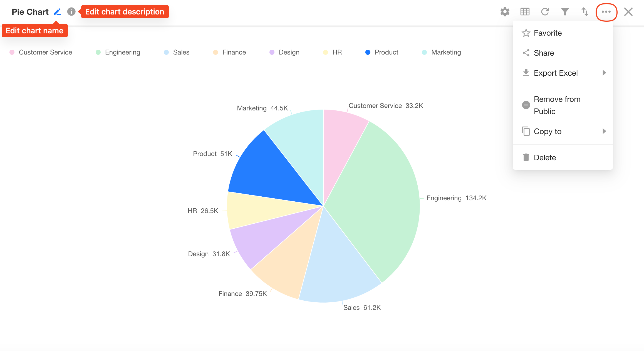Choose Share in the dropdown menu

(544, 53)
